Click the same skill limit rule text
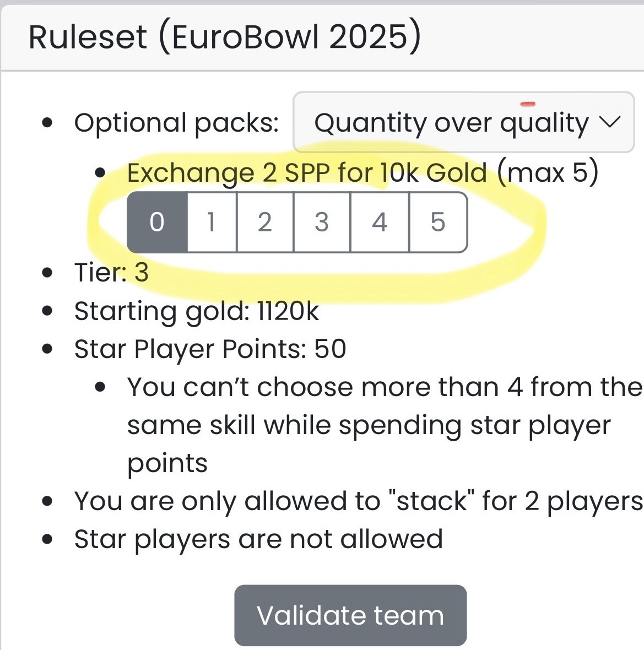This screenshot has width=644, height=650. [369, 425]
